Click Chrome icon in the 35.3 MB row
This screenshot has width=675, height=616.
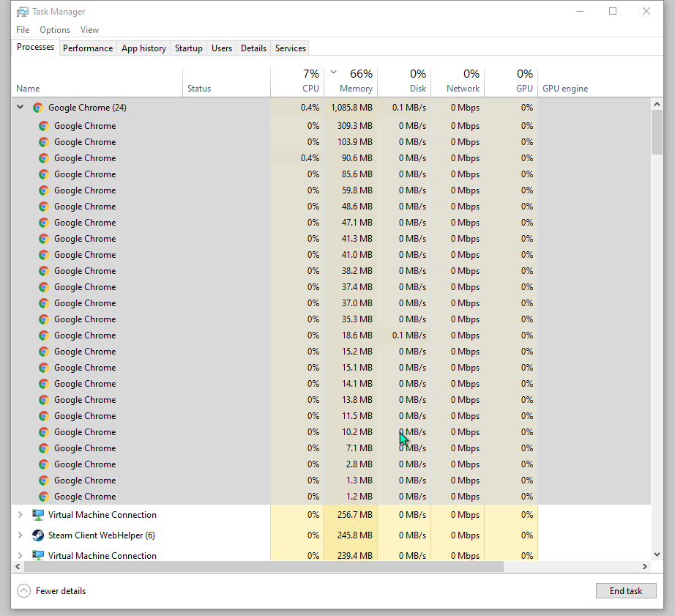(x=43, y=319)
